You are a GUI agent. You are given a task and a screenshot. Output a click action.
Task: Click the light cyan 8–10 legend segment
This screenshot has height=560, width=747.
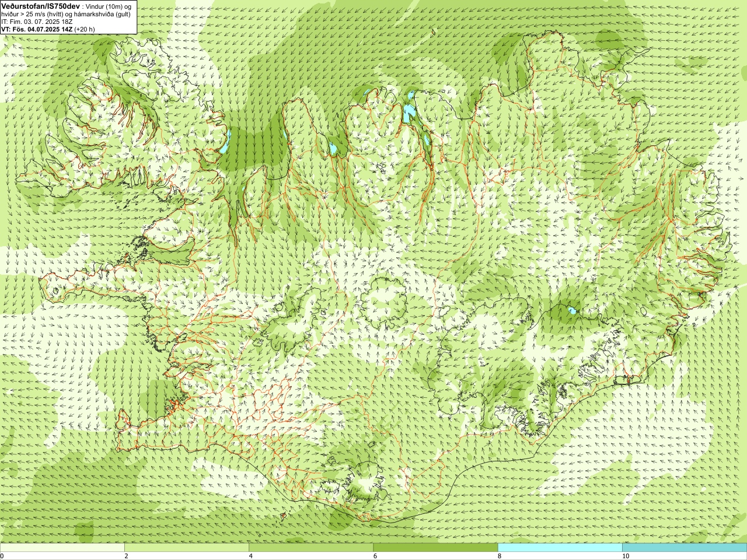[560, 548]
